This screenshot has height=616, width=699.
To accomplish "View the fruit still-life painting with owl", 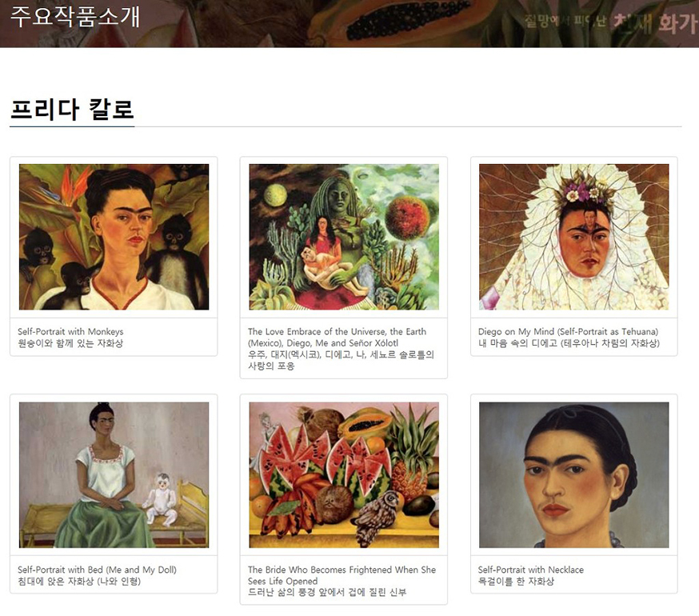I will coord(344,474).
